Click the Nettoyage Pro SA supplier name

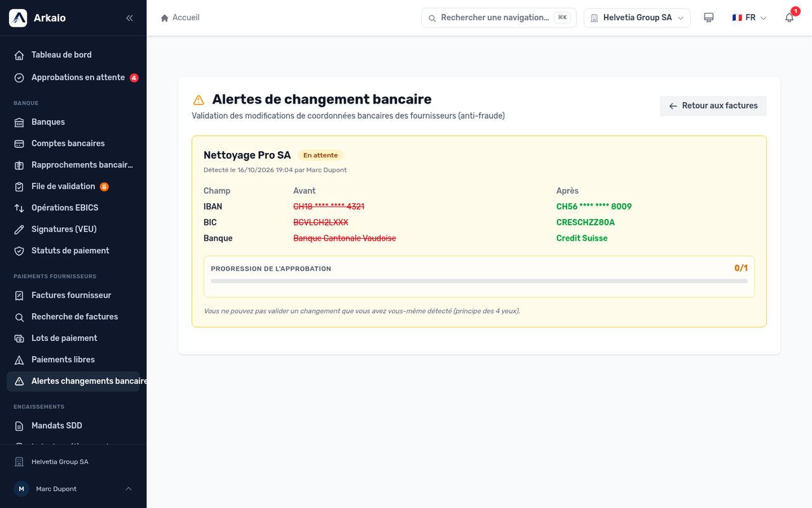(x=247, y=155)
